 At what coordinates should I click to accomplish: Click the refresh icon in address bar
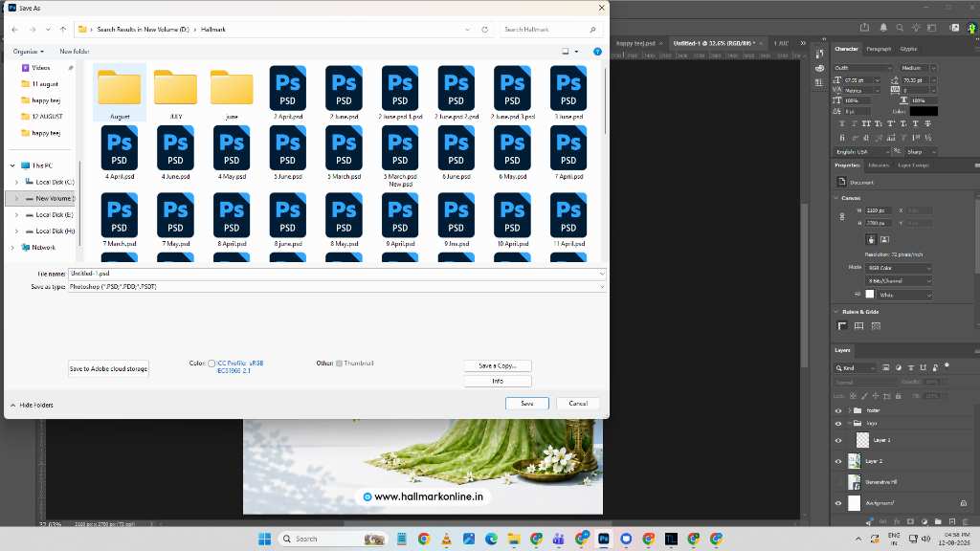(484, 30)
